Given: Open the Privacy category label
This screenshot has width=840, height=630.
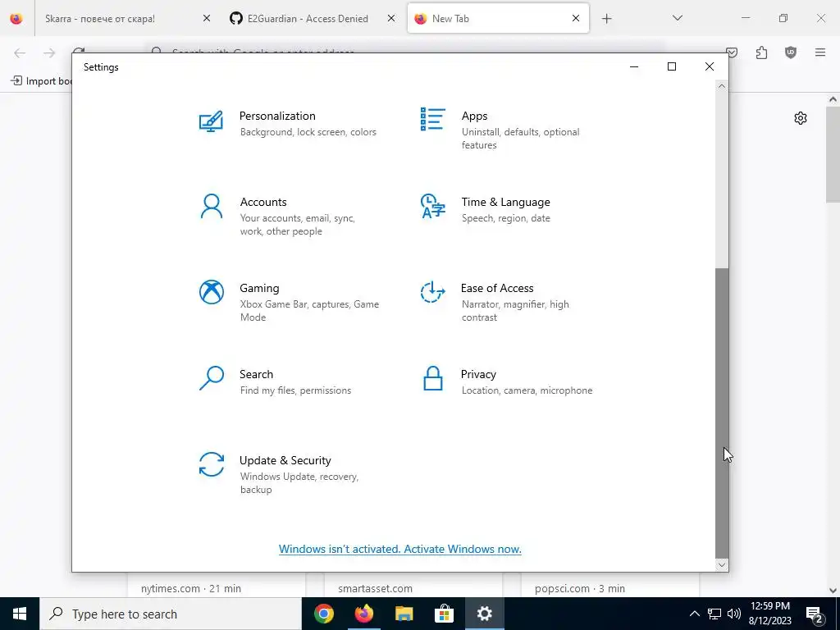Looking at the screenshot, I should (x=478, y=374).
